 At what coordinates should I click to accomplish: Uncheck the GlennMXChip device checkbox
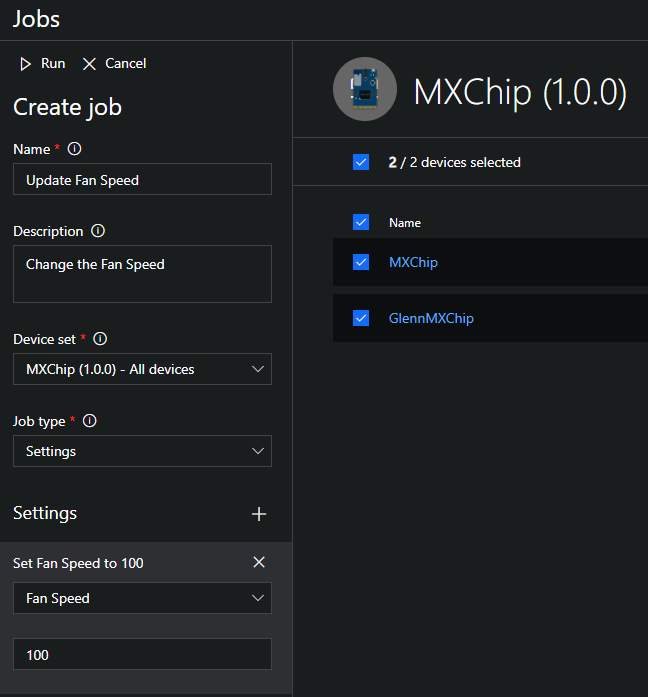pos(361,318)
